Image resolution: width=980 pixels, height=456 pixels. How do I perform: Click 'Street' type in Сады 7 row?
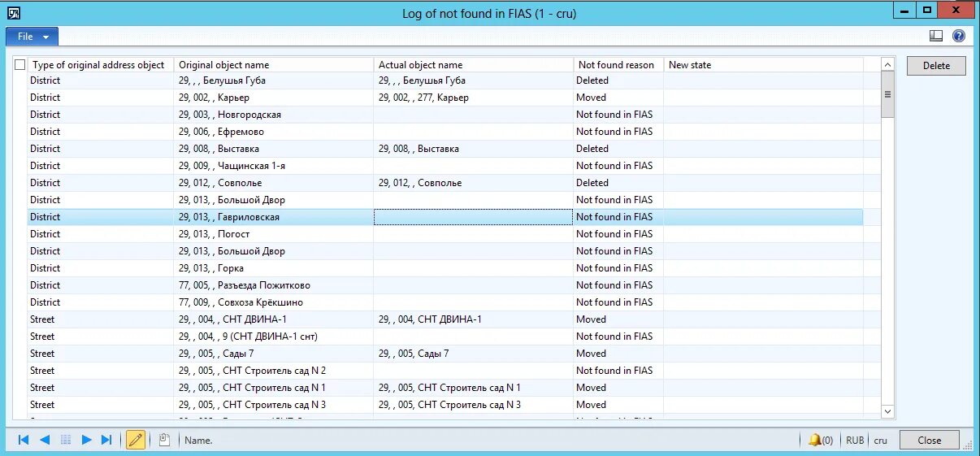coord(100,354)
